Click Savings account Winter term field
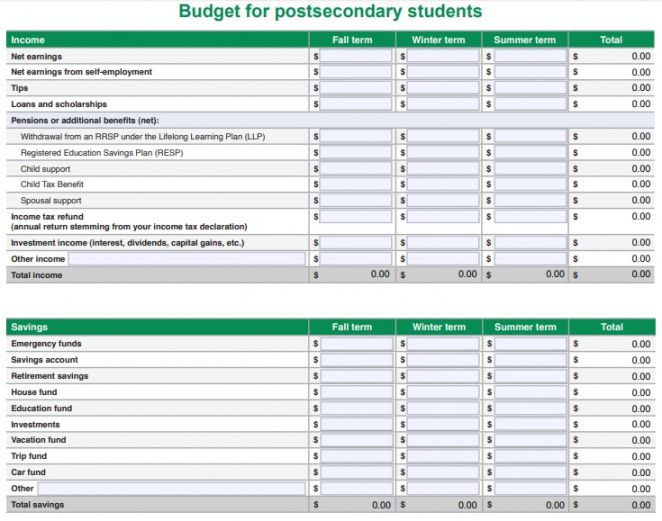Screen dimensions: 662x521 pyautogui.click(x=443, y=360)
